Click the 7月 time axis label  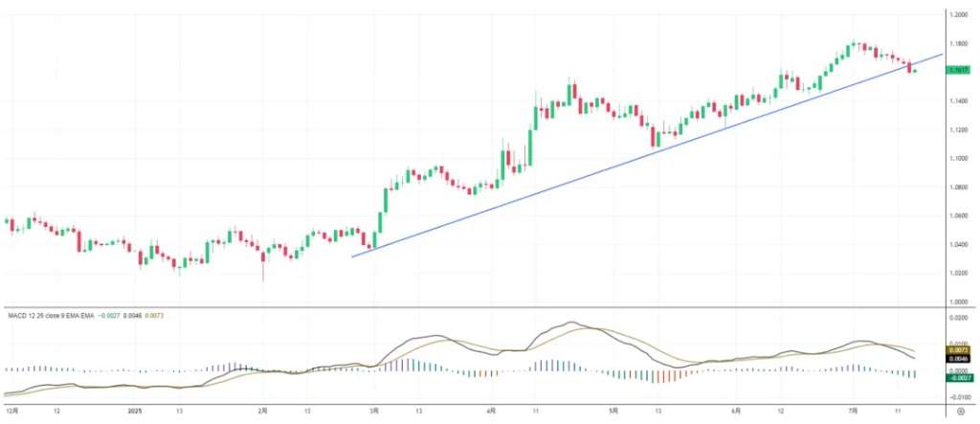click(x=853, y=412)
